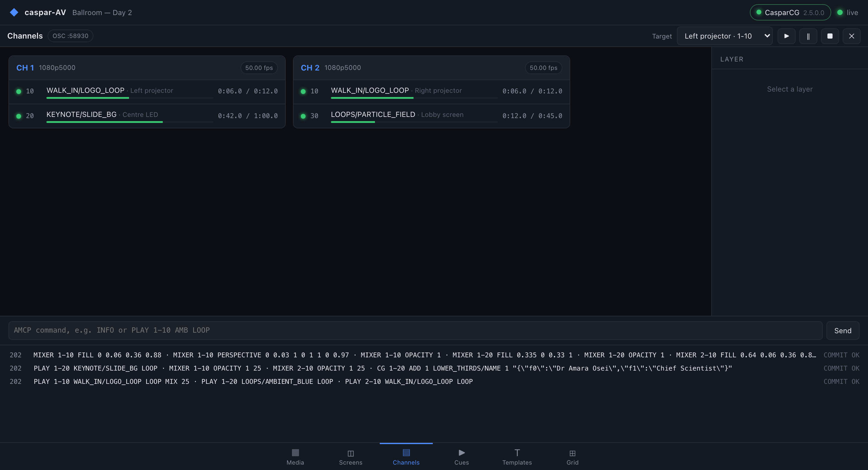Click the Left projector label in CH 1
The height and width of the screenshot is (470, 868).
[152, 91]
